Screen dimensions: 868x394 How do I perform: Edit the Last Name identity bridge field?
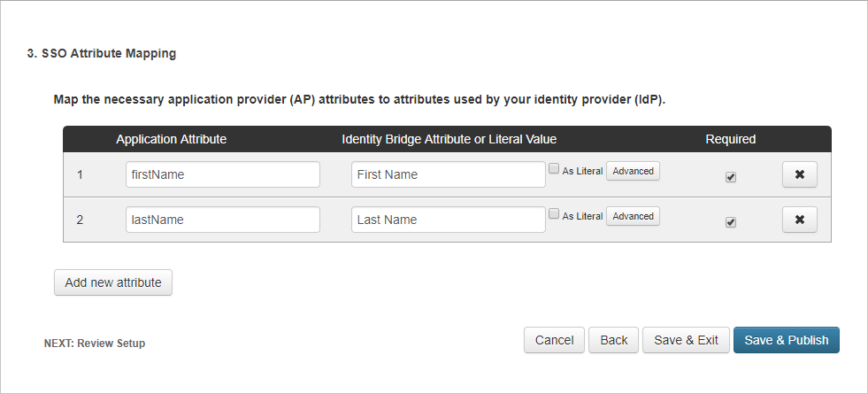[448, 220]
